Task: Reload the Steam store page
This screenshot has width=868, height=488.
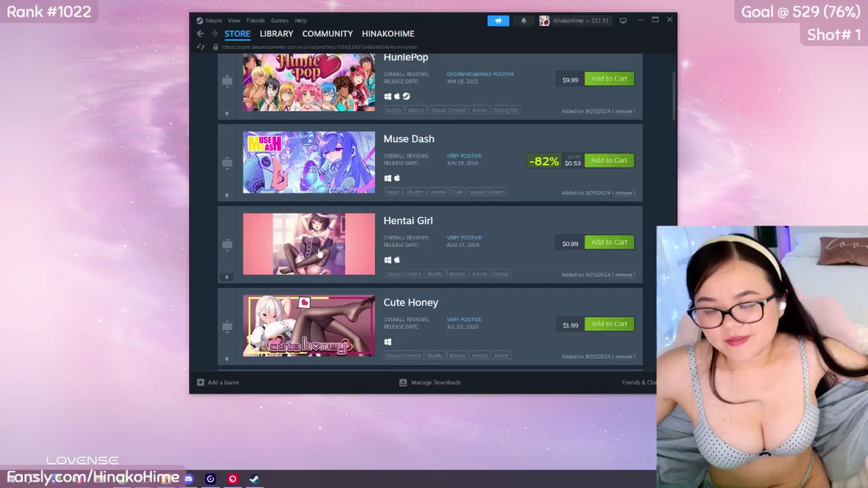Action: [x=201, y=47]
